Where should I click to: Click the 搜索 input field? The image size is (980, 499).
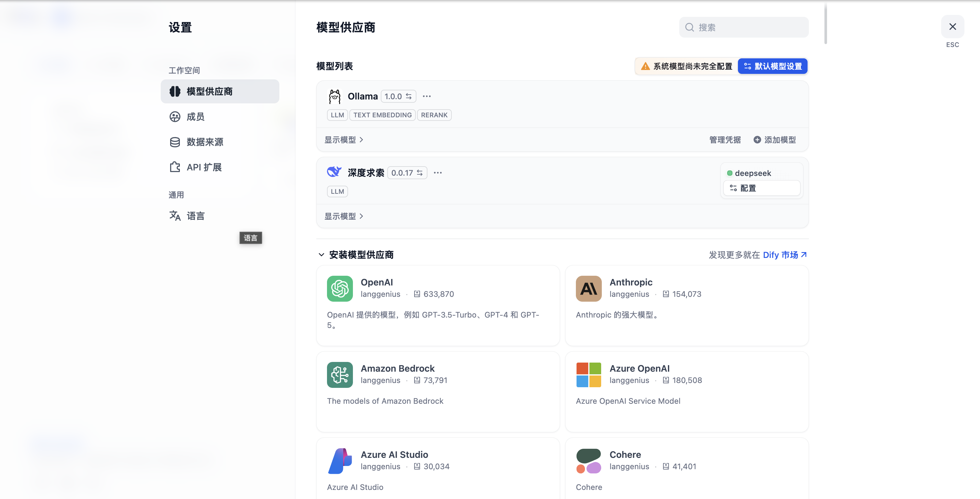click(744, 28)
